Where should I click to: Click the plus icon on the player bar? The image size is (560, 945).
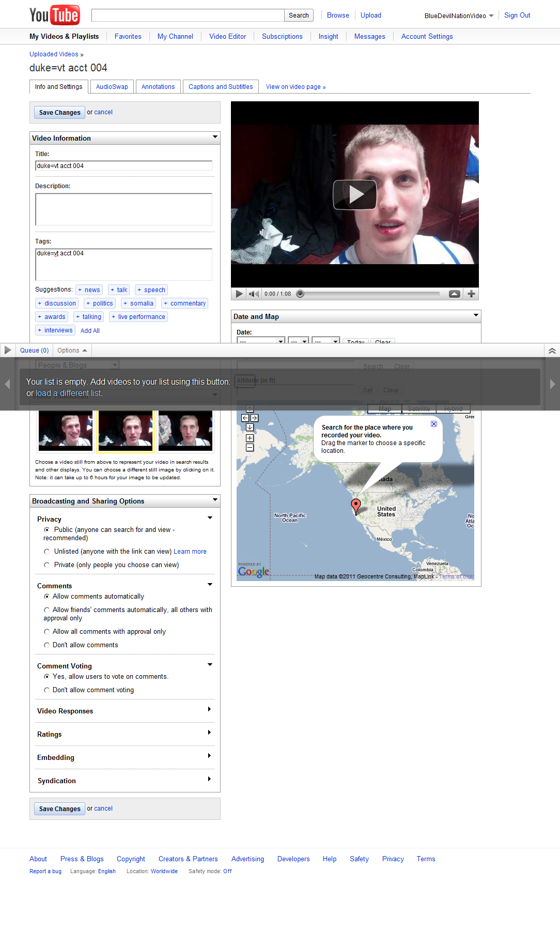tap(471, 294)
